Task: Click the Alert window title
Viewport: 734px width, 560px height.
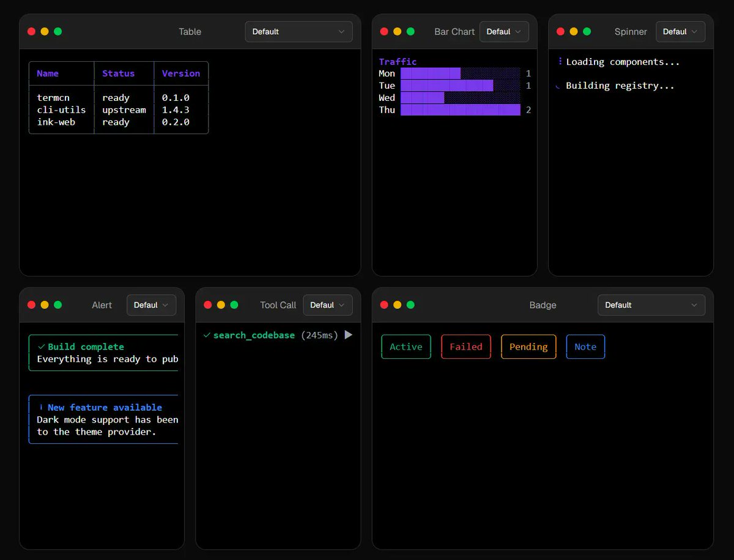Action: tap(102, 305)
